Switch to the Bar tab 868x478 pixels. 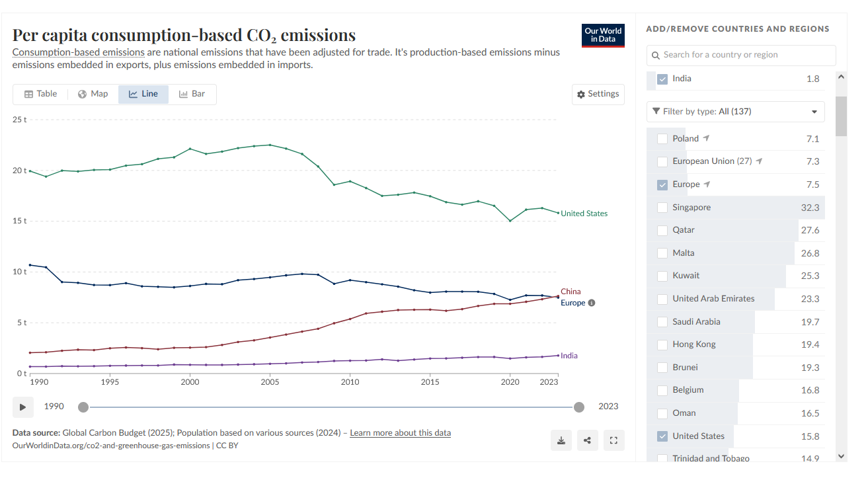[192, 94]
